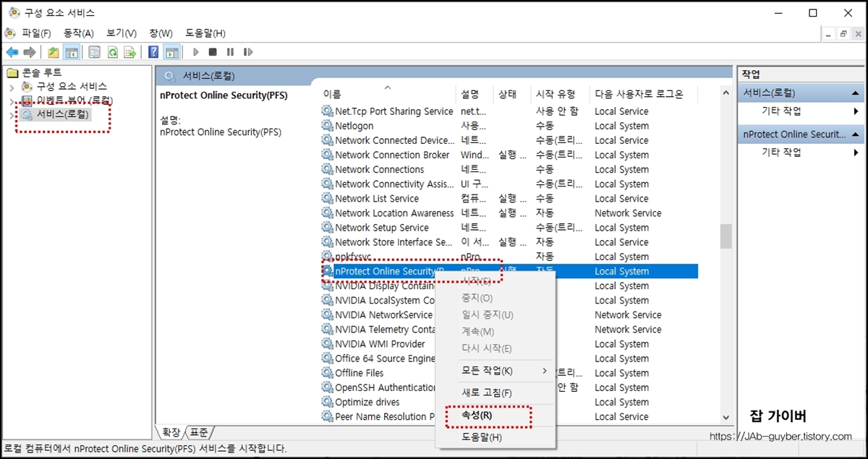The width and height of the screenshot is (868, 459).
Task: Click the blue Help question mark icon
Action: [x=153, y=52]
